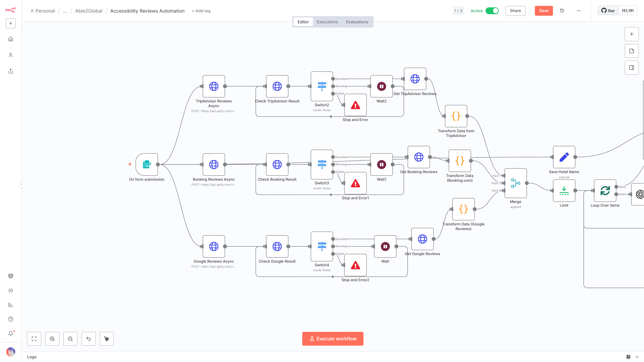Zoom out on the canvas

pos(70,339)
